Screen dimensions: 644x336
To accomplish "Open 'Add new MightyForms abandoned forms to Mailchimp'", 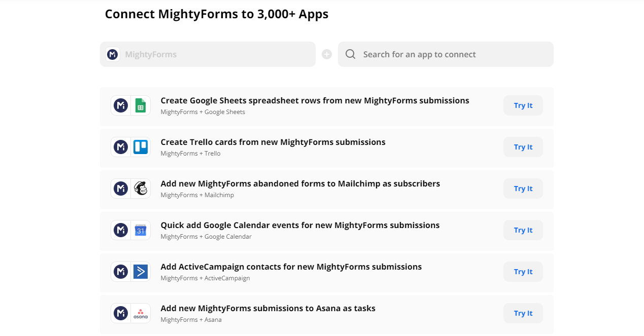I will [x=300, y=183].
